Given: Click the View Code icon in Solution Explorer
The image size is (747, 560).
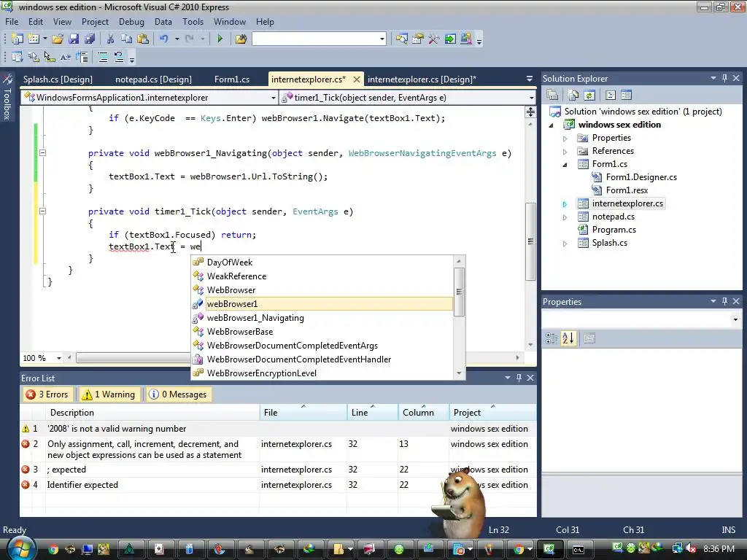Looking at the screenshot, I should coord(611,96).
